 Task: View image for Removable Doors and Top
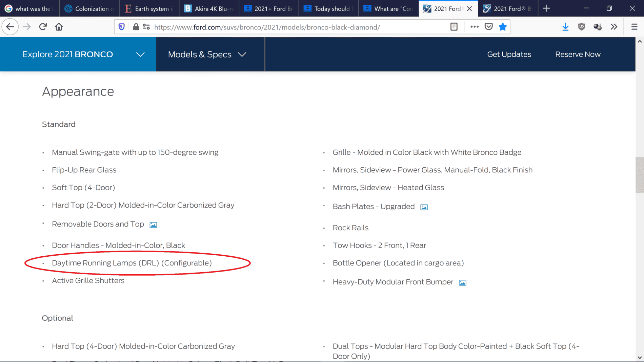tap(153, 225)
